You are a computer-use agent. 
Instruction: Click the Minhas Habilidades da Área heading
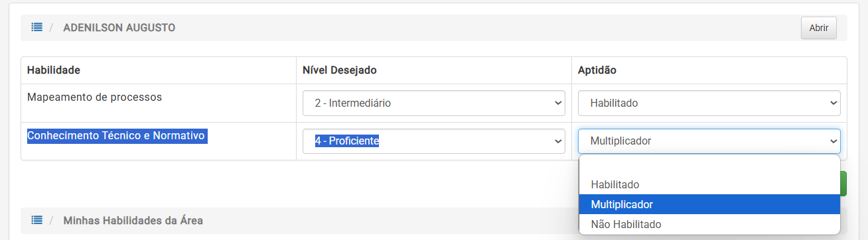tap(133, 220)
